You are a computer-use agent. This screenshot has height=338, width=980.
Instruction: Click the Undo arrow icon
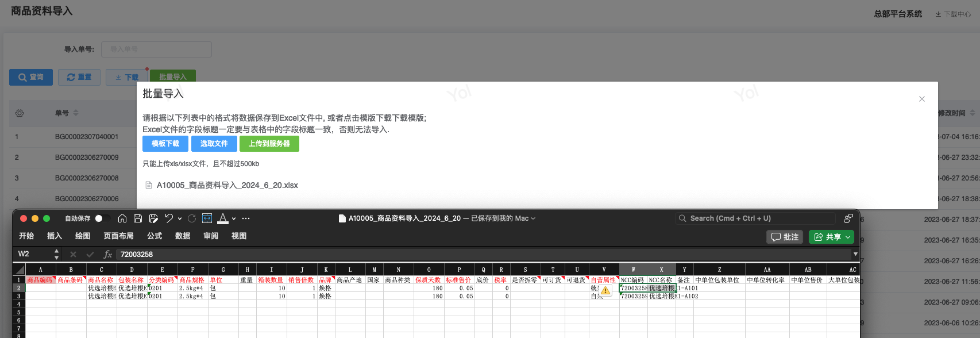click(169, 218)
